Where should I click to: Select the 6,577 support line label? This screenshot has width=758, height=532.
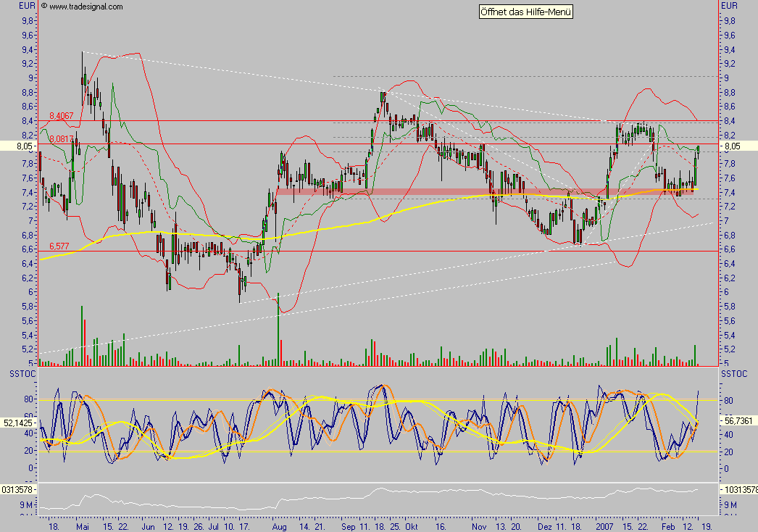click(59, 246)
